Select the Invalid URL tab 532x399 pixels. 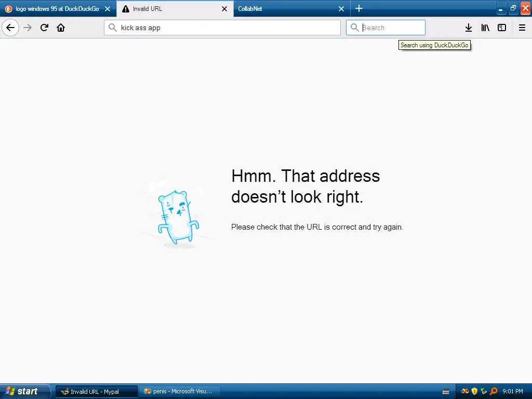(x=175, y=8)
